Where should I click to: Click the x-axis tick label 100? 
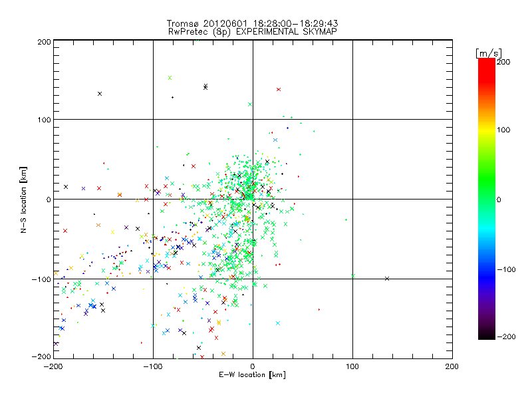352,366
